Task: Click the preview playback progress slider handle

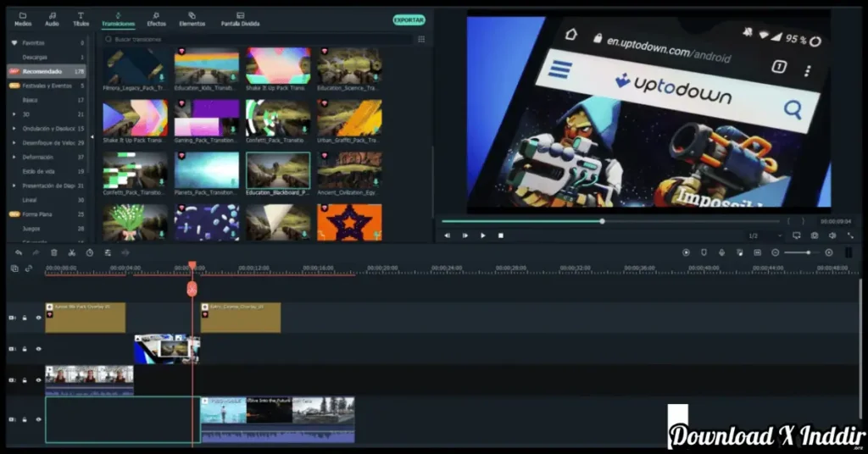Action: point(603,221)
